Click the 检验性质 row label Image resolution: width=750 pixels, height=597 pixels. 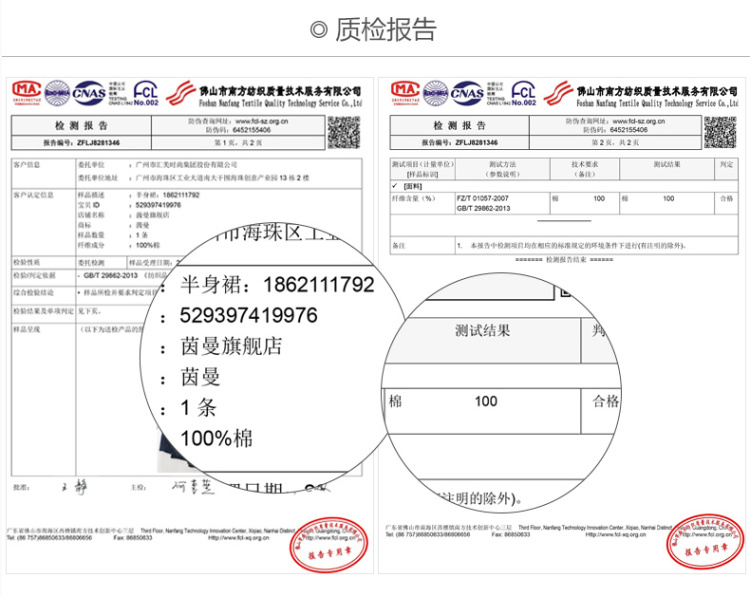[x=27, y=262]
